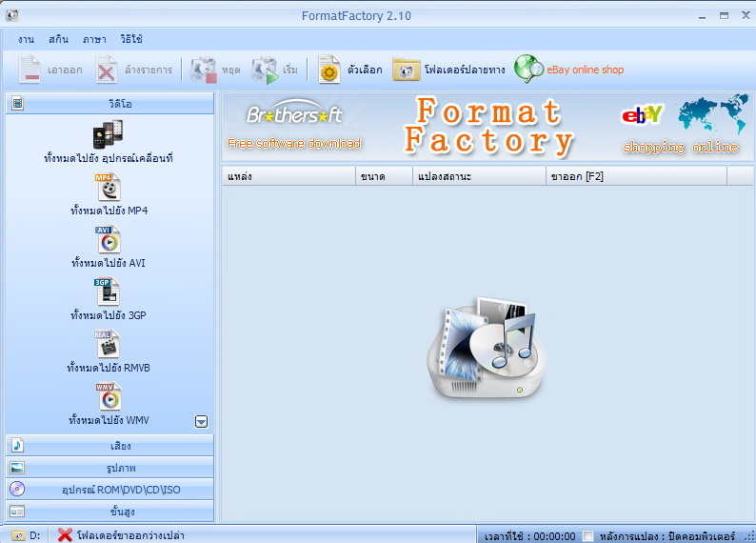Click the D: folder icon in status bar

[x=18, y=535]
